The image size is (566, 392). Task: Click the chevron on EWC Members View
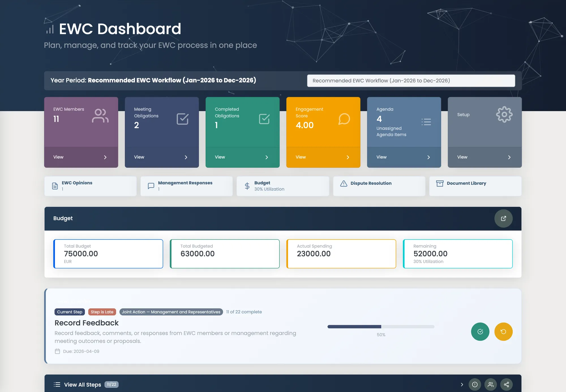(x=105, y=157)
